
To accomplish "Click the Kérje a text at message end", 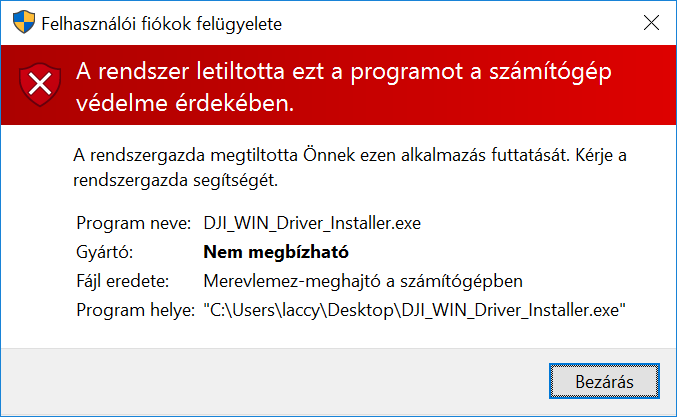I will (x=601, y=155).
